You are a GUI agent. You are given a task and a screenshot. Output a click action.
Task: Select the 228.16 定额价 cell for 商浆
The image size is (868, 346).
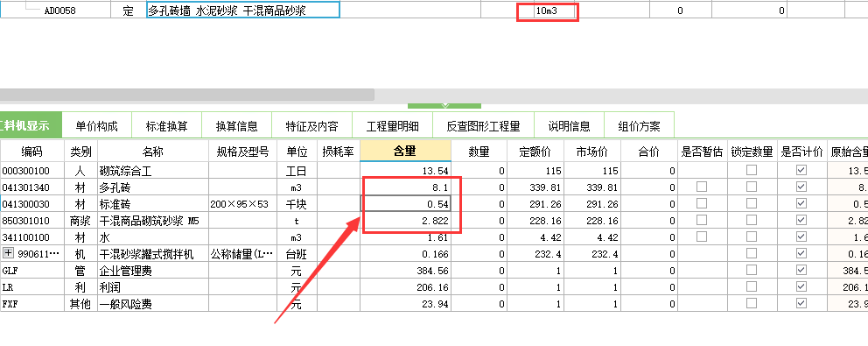535,221
